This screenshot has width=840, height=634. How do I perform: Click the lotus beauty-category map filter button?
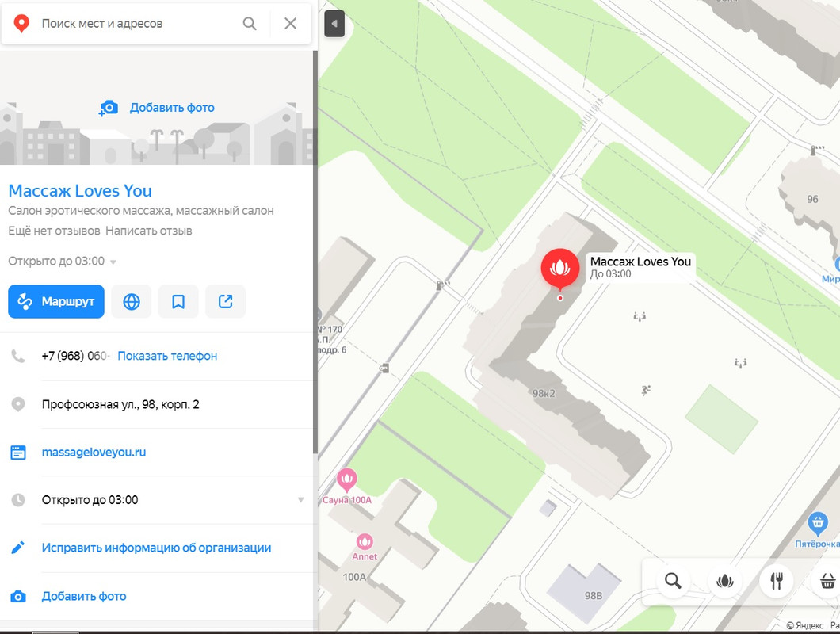tap(724, 581)
